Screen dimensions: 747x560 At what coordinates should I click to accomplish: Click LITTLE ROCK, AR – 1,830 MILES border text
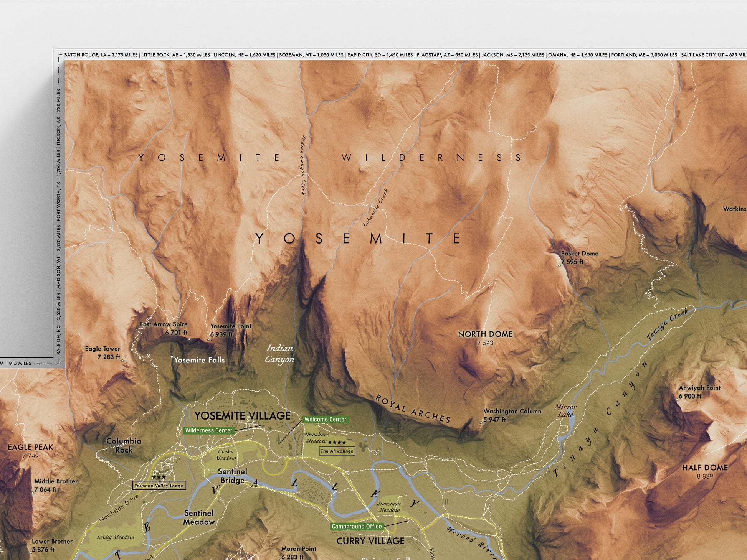pos(176,55)
